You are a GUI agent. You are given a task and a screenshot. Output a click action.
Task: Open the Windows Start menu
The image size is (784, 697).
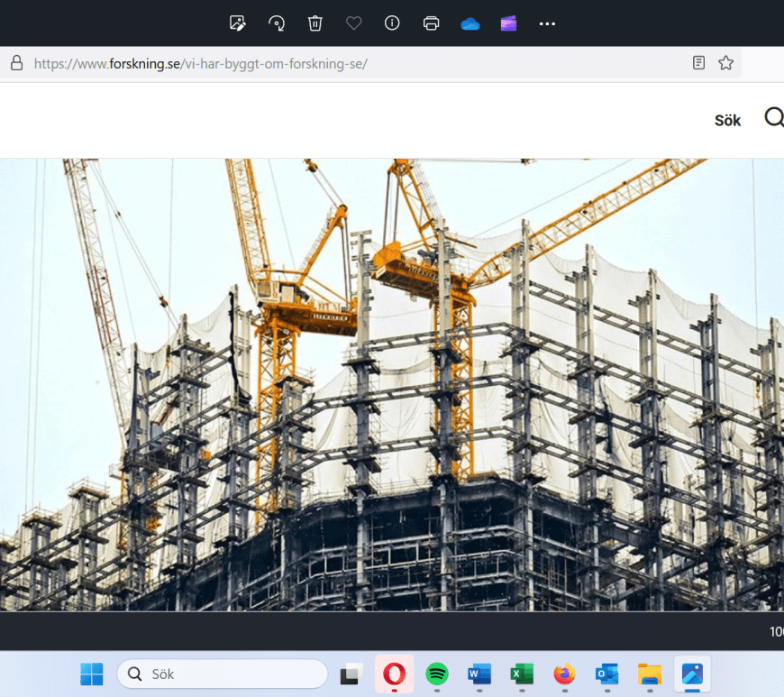pyautogui.click(x=92, y=674)
